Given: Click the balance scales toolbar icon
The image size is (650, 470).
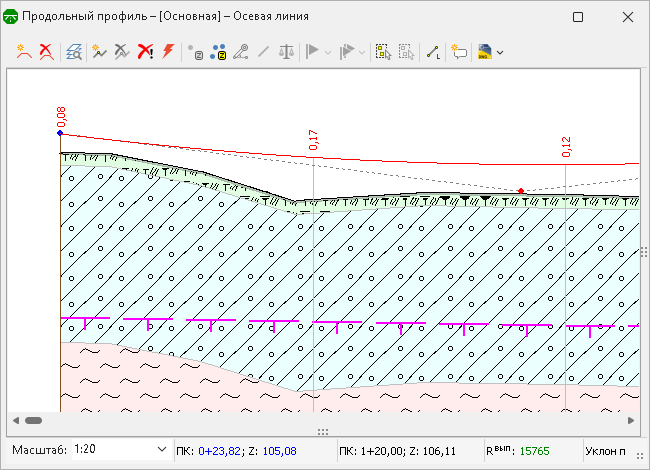Looking at the screenshot, I should 287,50.
